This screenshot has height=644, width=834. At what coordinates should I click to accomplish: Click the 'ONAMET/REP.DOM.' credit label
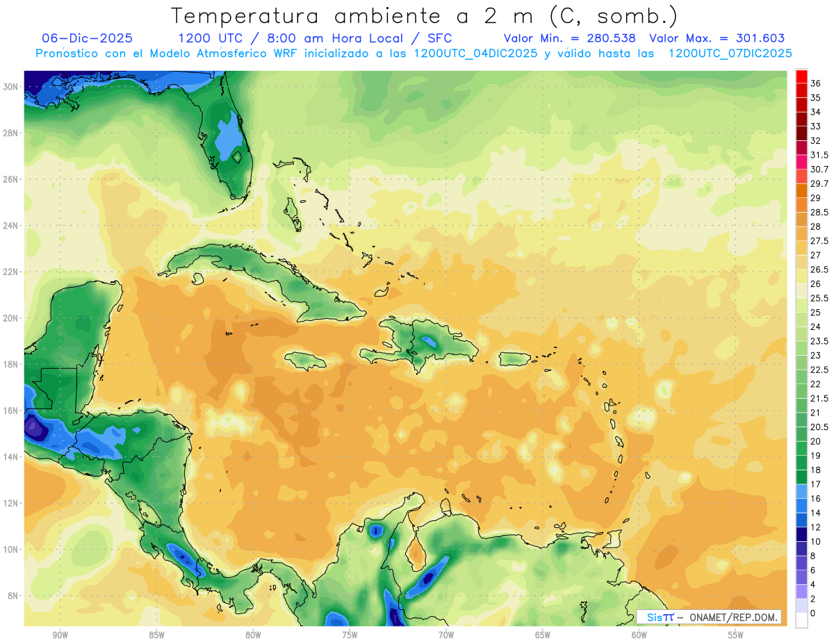pos(734,617)
